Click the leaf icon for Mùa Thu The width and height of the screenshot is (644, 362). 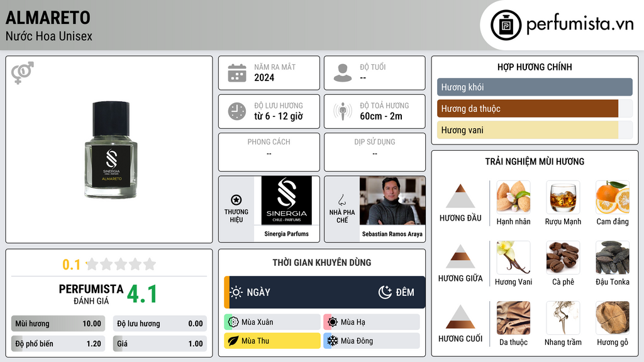pyautogui.click(x=233, y=341)
